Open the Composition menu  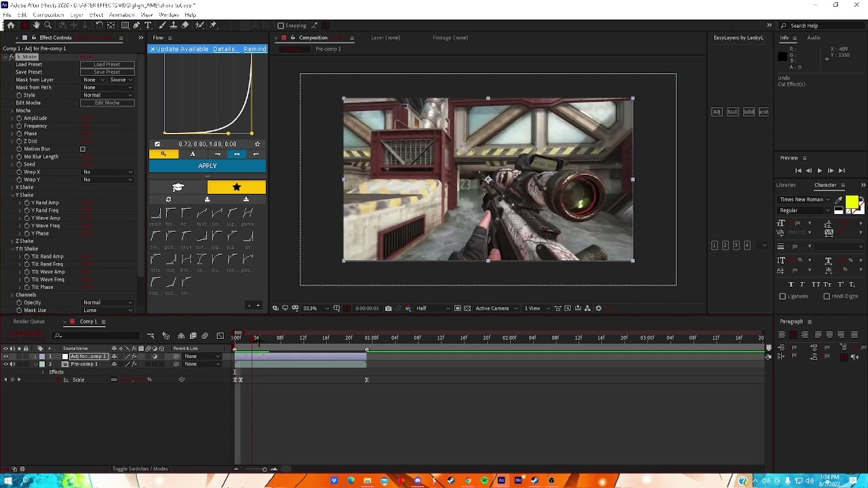coord(48,15)
